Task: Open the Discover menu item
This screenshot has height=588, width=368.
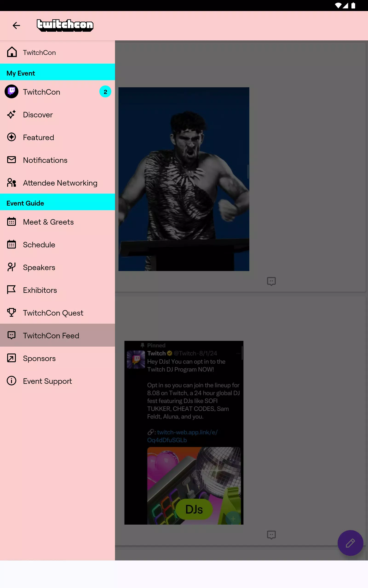Action: click(57, 114)
